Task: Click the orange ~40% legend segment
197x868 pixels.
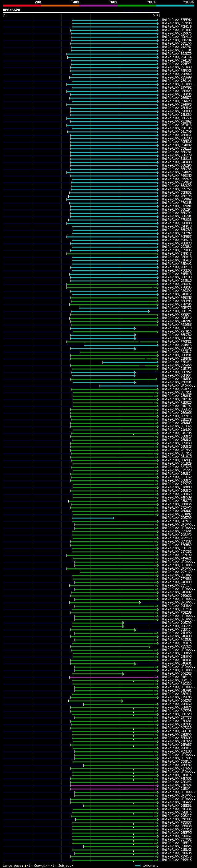Action: tap(60, 6)
